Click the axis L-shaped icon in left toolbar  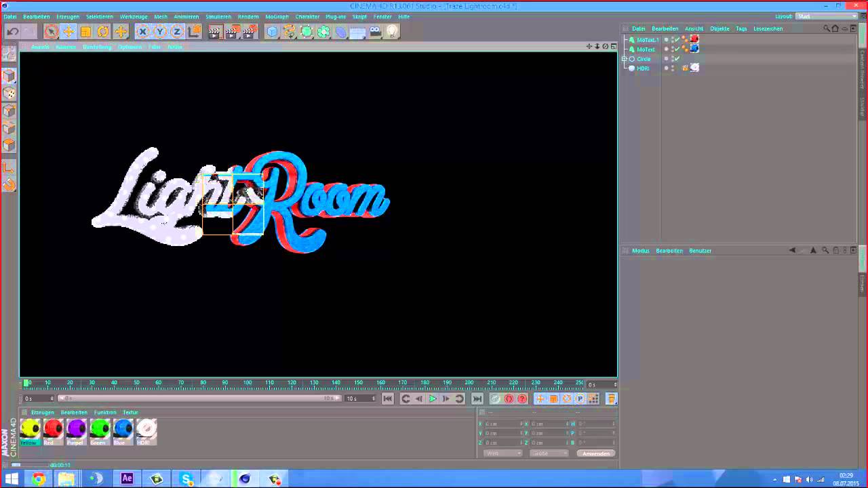pyautogui.click(x=9, y=167)
